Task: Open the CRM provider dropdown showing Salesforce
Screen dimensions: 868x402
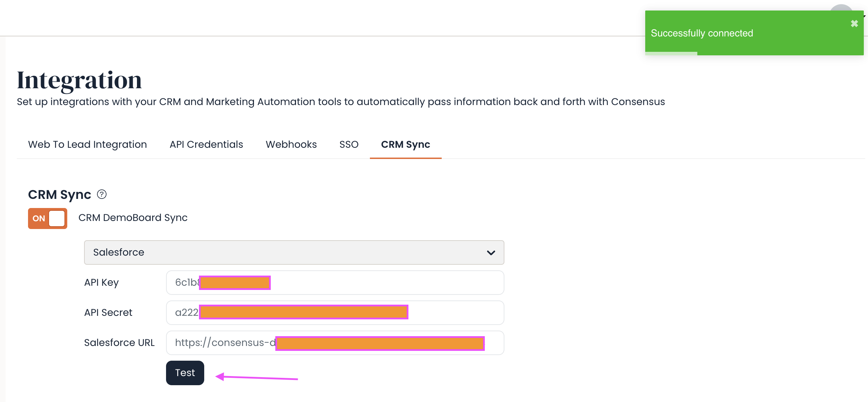Action: pos(294,252)
